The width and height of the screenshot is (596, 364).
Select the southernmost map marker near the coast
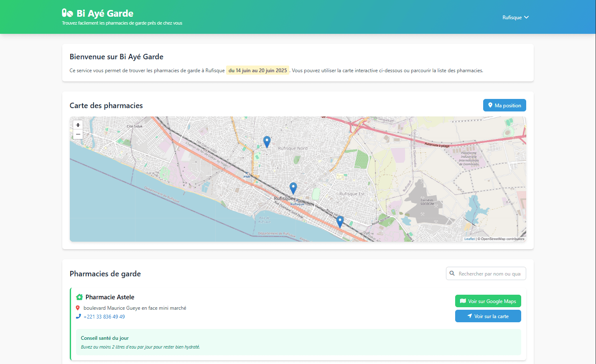coord(340,221)
